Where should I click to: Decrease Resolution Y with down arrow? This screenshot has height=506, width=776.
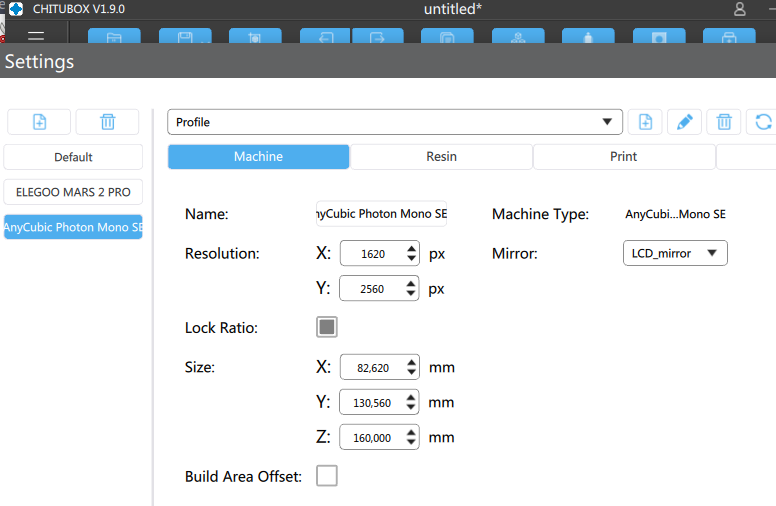(411, 294)
